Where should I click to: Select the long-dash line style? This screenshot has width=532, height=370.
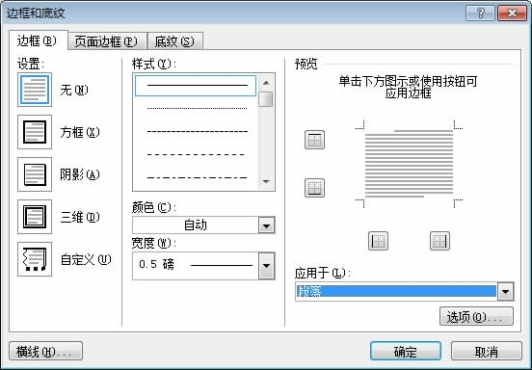[197, 154]
